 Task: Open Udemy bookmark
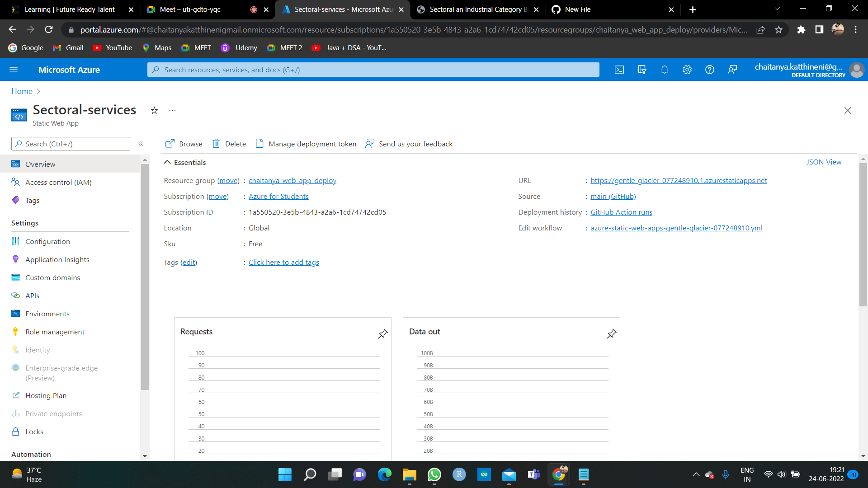[239, 48]
